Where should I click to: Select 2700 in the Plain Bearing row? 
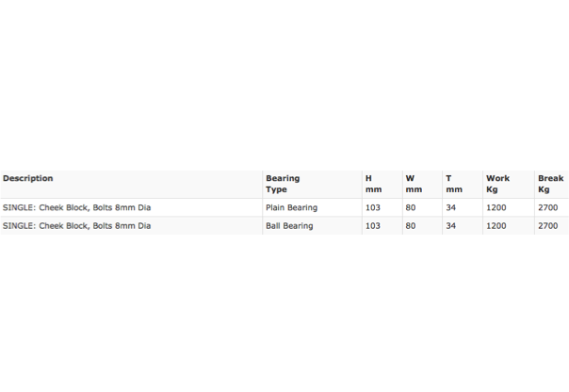[548, 207]
